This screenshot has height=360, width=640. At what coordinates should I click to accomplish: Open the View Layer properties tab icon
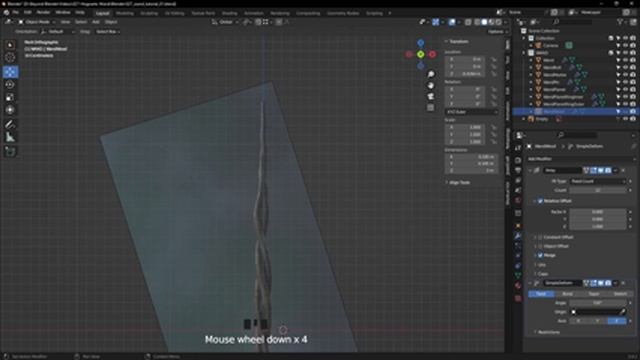click(x=518, y=180)
